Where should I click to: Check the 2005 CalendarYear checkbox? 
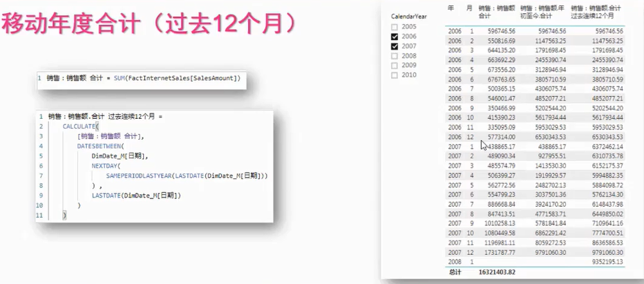[x=395, y=27]
